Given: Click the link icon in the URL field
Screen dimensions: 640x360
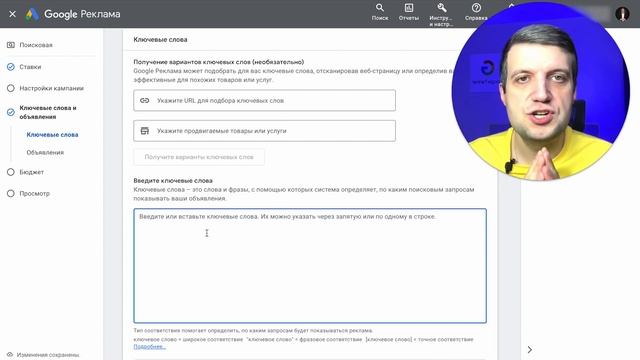Looking at the screenshot, I should pos(144,100).
